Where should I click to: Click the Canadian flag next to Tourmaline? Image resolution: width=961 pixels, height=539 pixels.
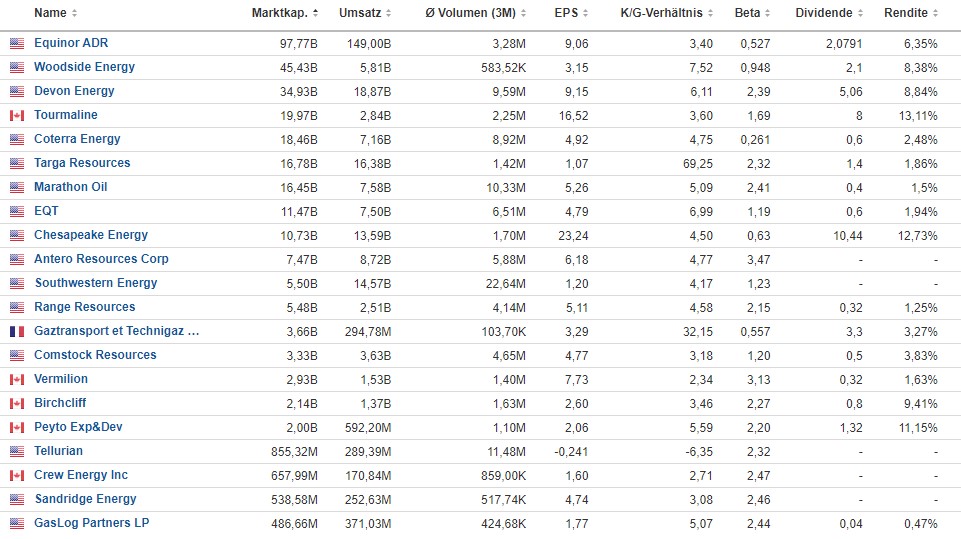(x=17, y=115)
